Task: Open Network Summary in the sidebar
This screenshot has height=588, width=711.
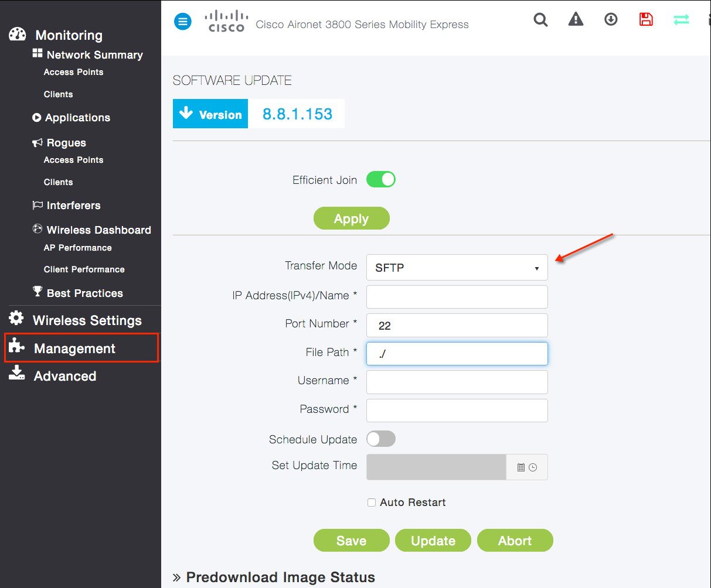Action: tap(94, 54)
